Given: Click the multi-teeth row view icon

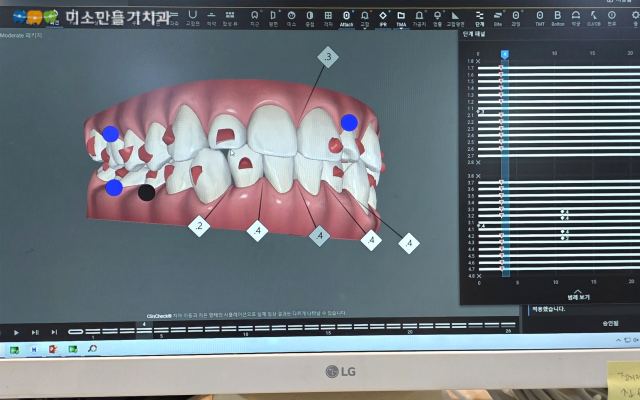Looking at the screenshot, I should (x=230, y=16).
